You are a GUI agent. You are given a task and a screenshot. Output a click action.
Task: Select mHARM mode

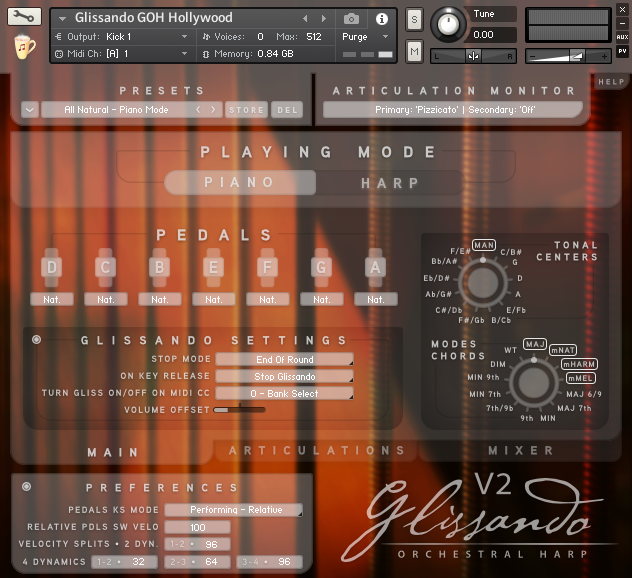pos(579,364)
